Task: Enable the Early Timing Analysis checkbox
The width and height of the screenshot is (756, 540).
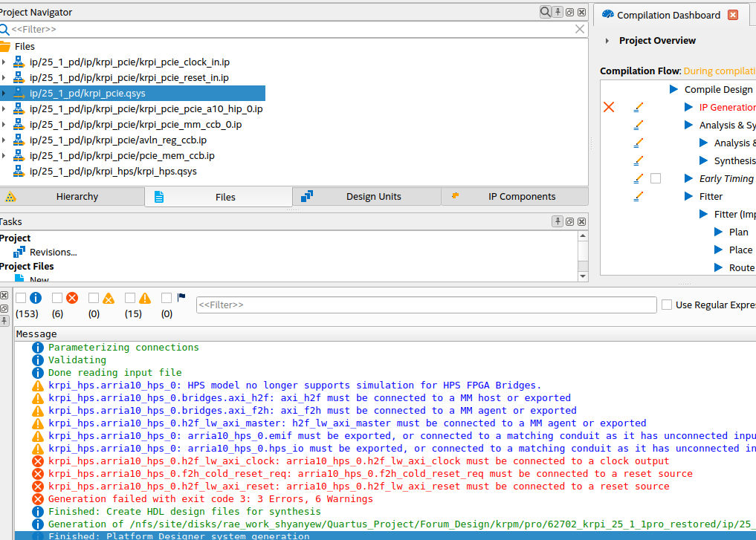Action: [655, 178]
